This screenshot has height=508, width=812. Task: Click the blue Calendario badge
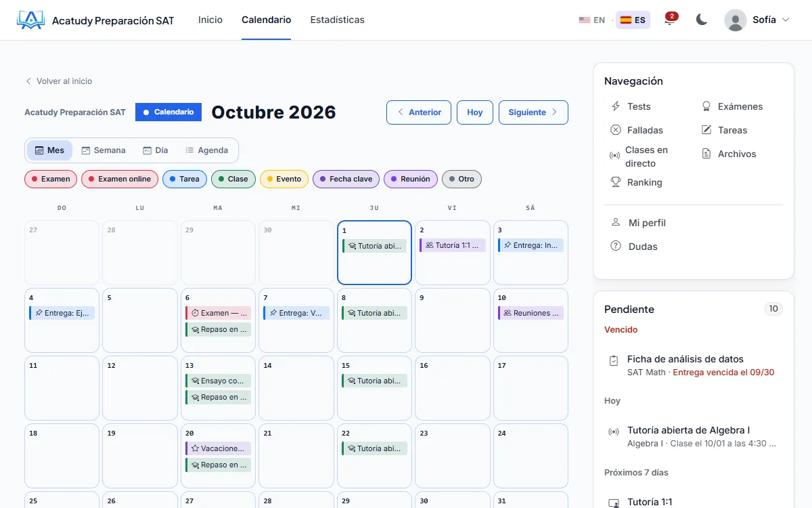click(168, 112)
